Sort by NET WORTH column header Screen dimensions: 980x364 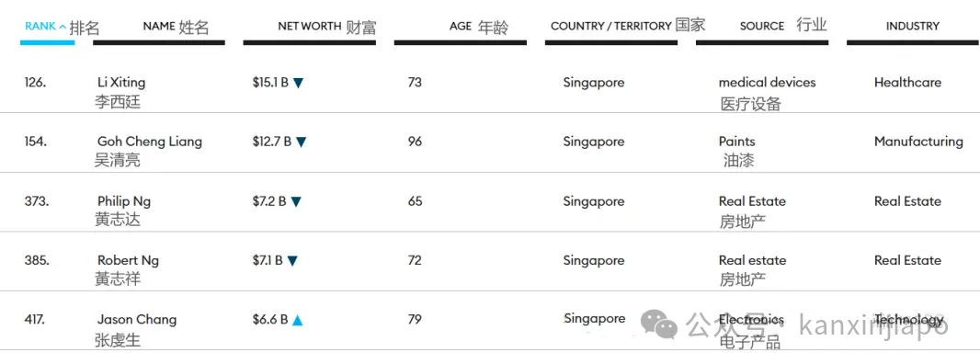click(x=310, y=27)
